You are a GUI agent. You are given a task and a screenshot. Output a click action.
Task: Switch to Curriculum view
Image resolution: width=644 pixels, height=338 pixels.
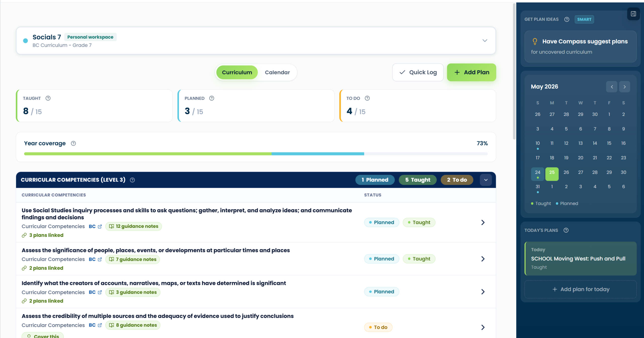click(237, 72)
